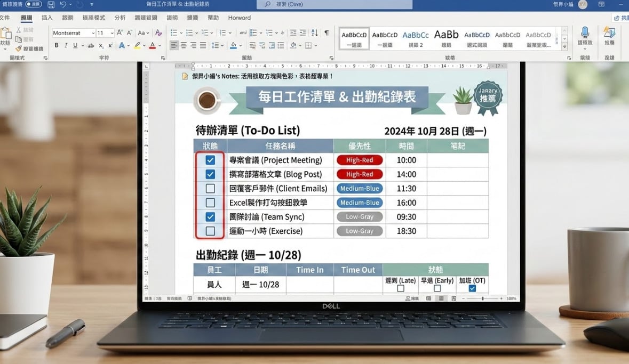Screen dimensions: 629x364
Task: Expand the underline style dropdown arrow
Action: tap(83, 45)
